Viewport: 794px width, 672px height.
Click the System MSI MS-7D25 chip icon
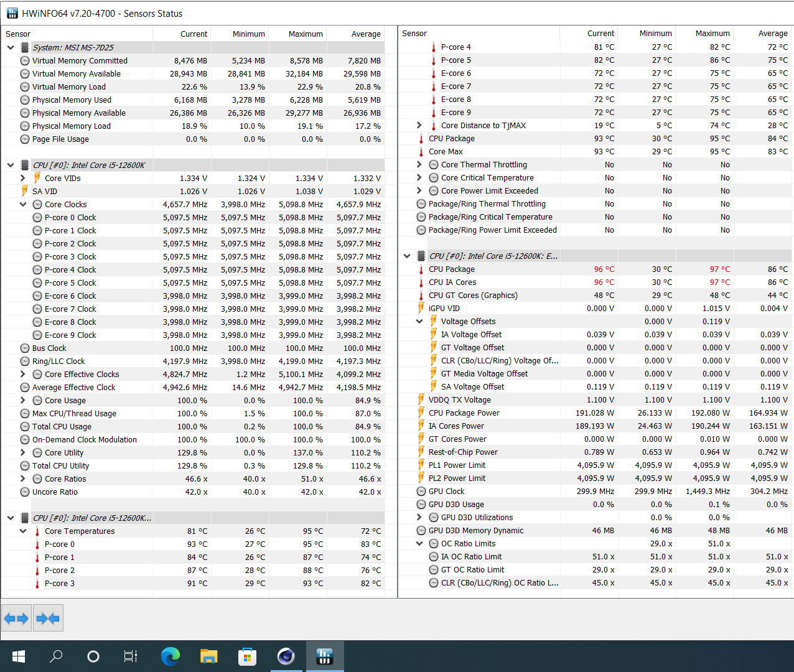[x=25, y=47]
